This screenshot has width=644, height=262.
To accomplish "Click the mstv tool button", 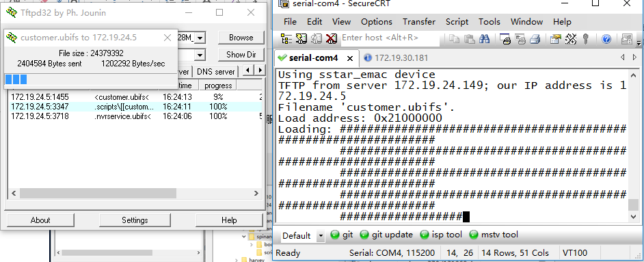I will (x=494, y=235).
